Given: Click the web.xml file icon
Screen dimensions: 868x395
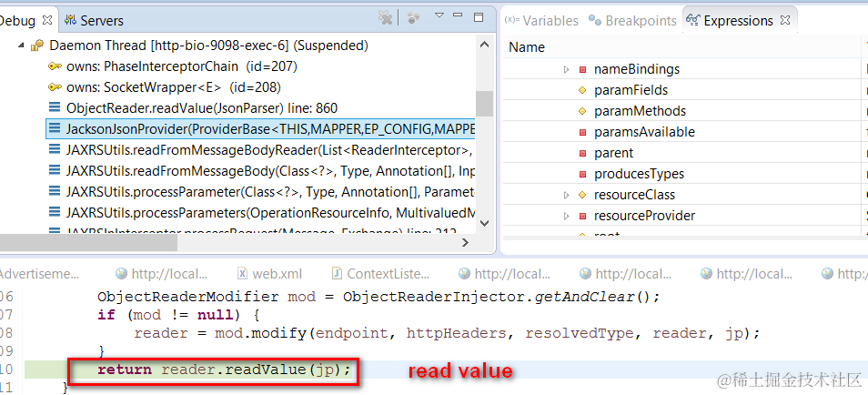Looking at the screenshot, I should click(x=242, y=273).
